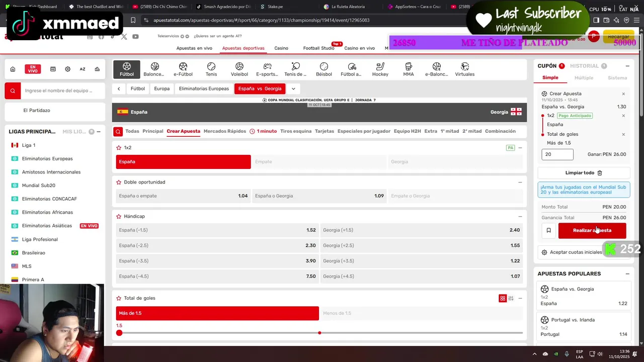Open the X social link icon
The image size is (644, 362).
coord(124,37)
